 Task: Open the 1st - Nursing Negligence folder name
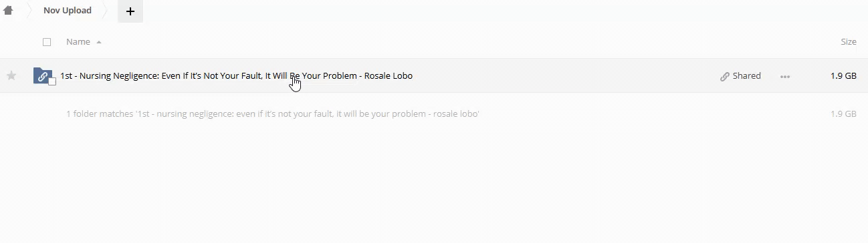[x=236, y=76]
